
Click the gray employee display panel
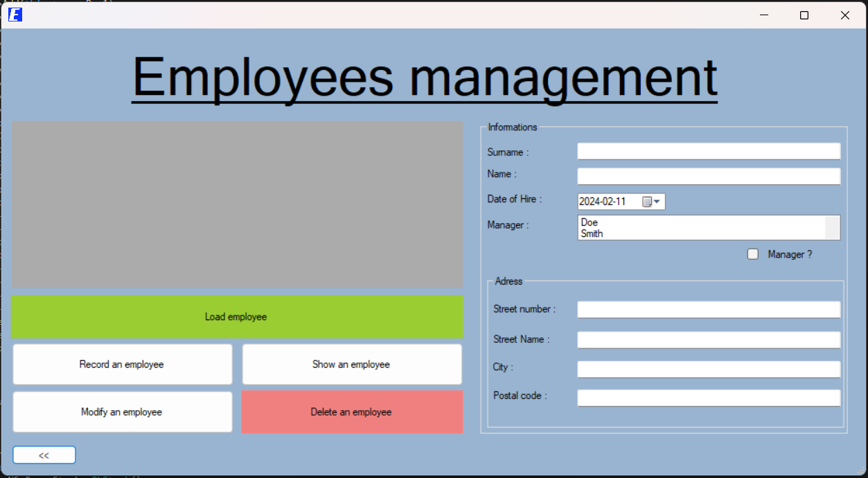coord(238,204)
